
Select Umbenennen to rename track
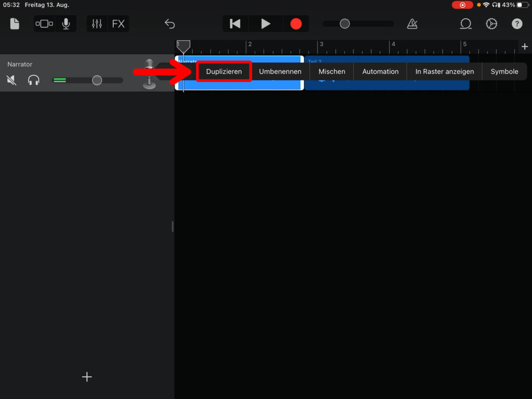click(x=280, y=72)
